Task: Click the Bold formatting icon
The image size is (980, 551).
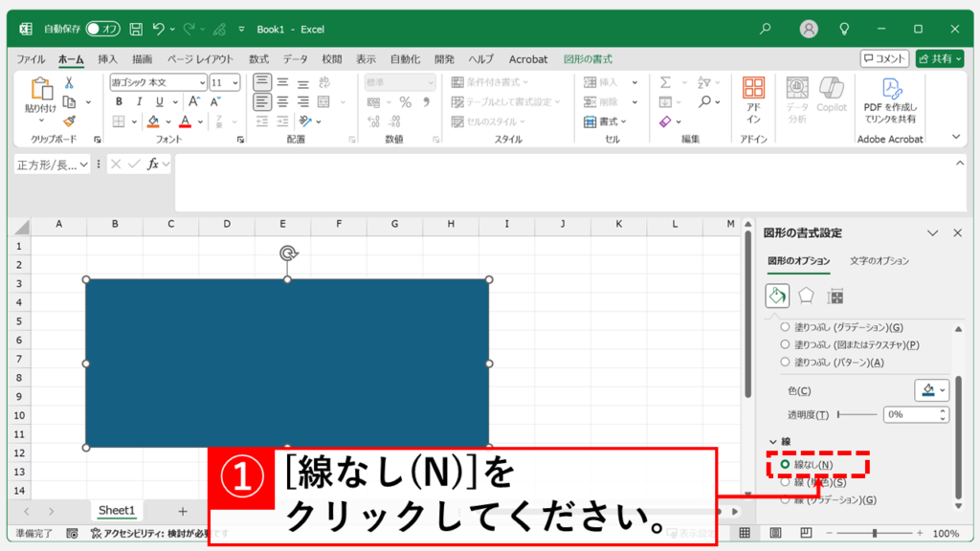Action: click(120, 102)
